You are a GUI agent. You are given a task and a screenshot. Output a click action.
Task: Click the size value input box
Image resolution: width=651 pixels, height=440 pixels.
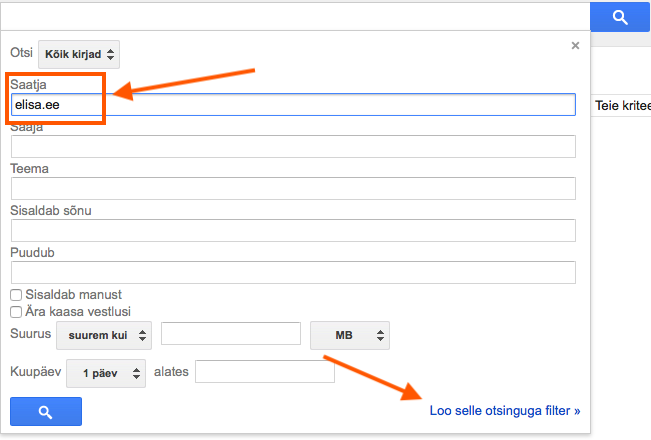click(231, 335)
